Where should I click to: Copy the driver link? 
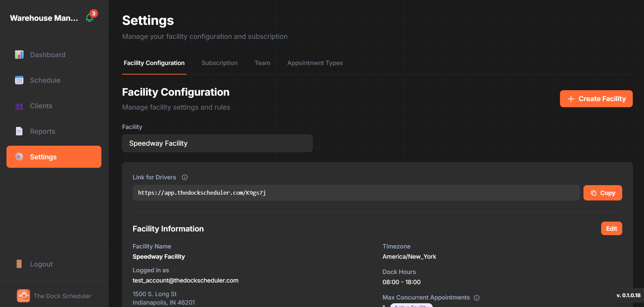[x=602, y=193]
